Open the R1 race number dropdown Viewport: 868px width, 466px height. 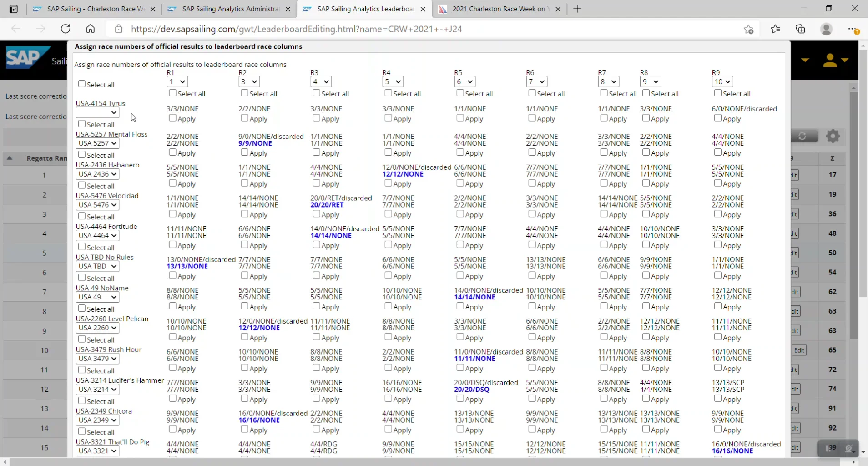pyautogui.click(x=177, y=81)
